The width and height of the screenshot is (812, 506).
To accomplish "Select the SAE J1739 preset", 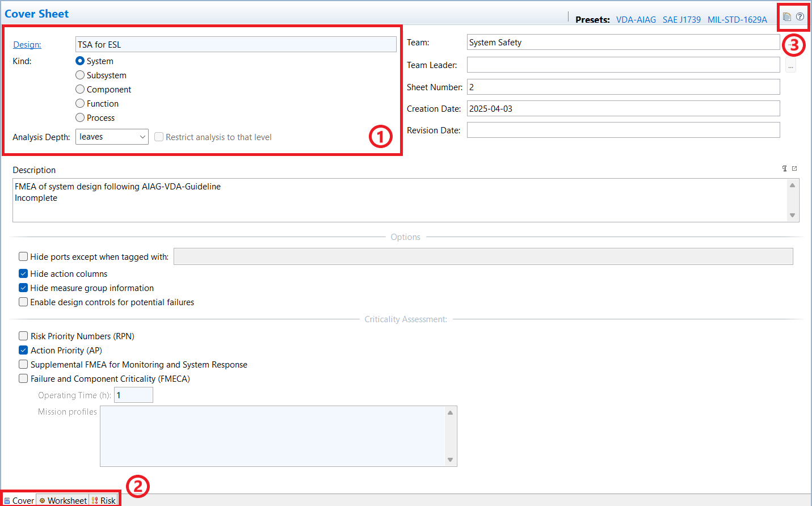I will 681,20.
